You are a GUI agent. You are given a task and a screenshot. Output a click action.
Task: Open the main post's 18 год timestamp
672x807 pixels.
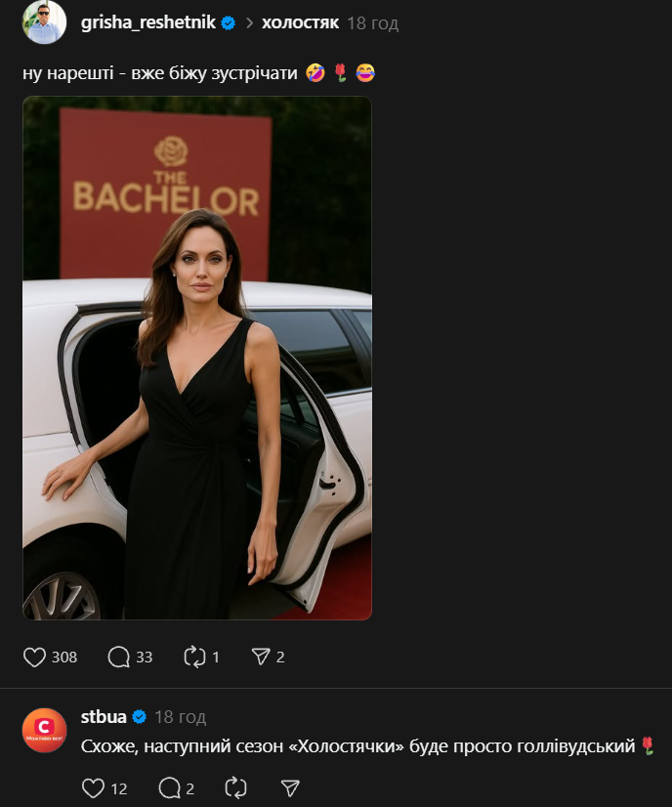click(373, 23)
